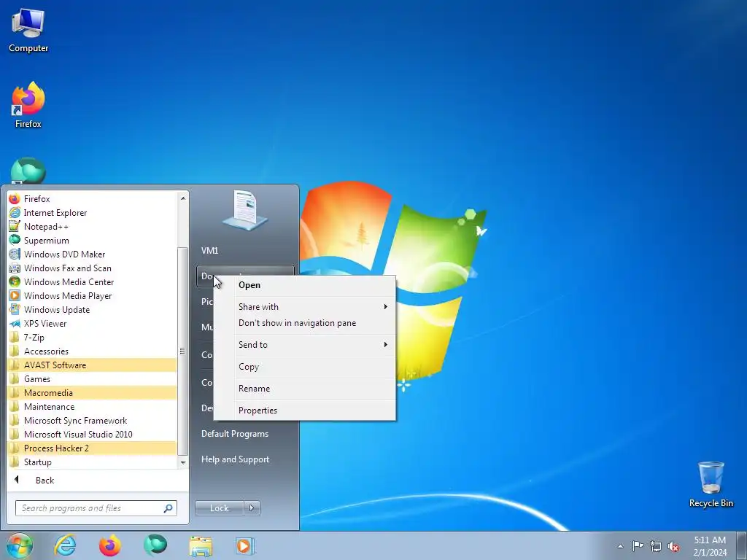Image resolution: width=747 pixels, height=560 pixels.
Task: Click the Windows Media Player list icon
Action: click(x=15, y=295)
